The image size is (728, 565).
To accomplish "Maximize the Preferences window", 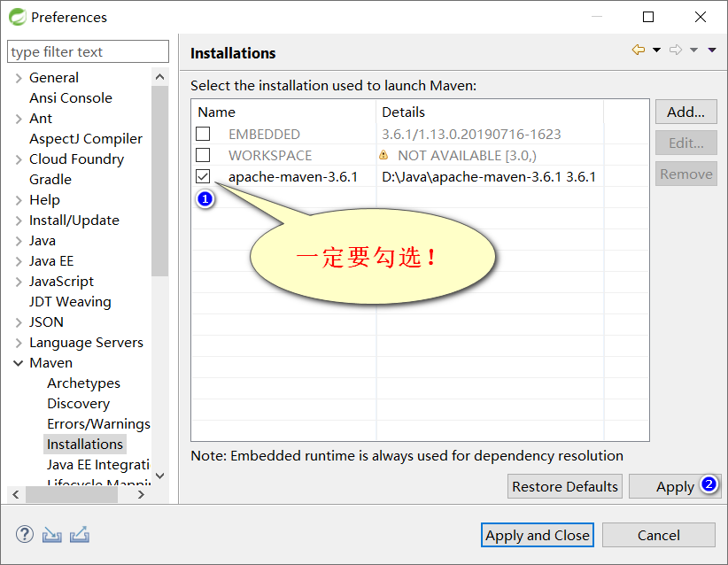I will click(x=648, y=17).
